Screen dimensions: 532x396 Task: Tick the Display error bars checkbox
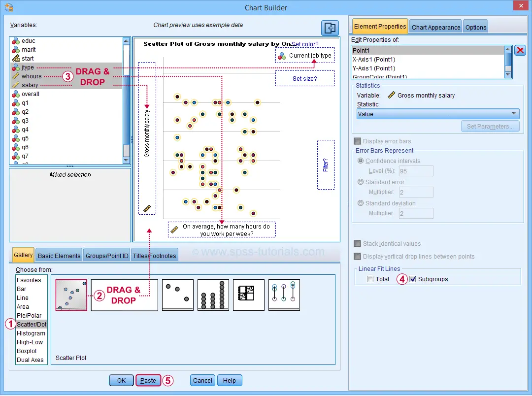click(357, 141)
